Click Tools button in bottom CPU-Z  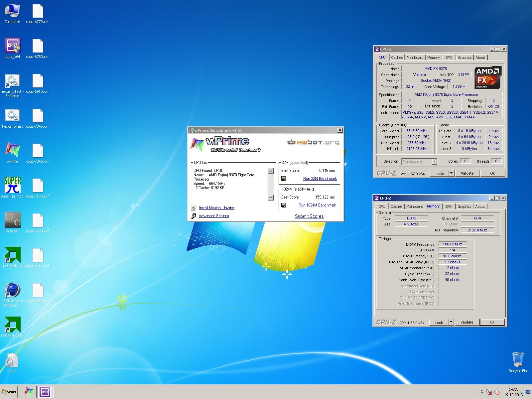[x=439, y=322]
